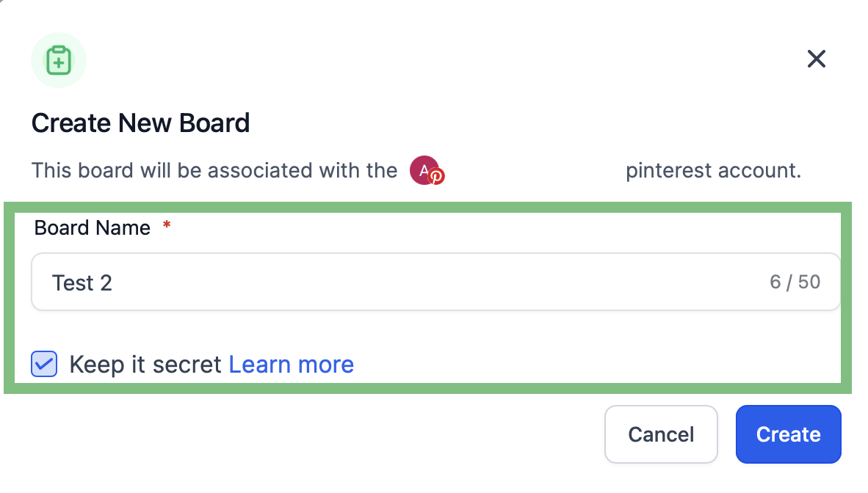Click the blue Create button
868x493 pixels.
(788, 434)
